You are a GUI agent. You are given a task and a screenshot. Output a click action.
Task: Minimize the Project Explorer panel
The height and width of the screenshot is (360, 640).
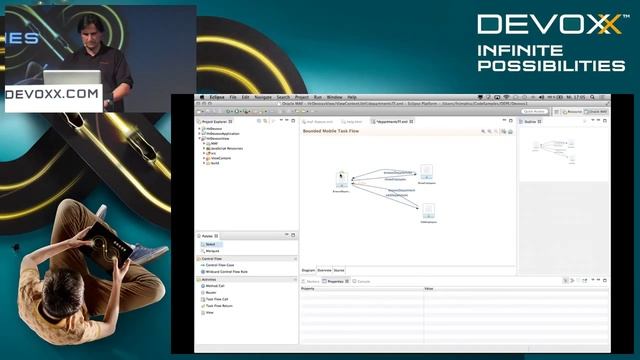[x=287, y=121]
